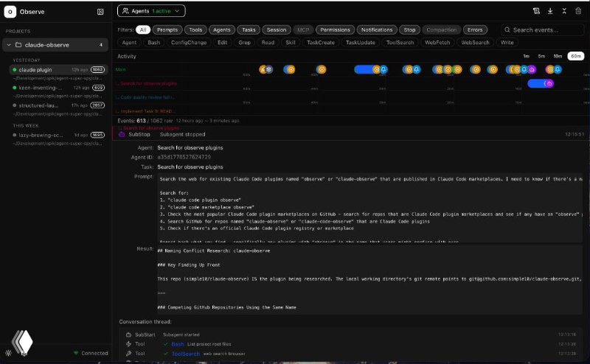Click the folder icon beside claude-observe
Image resolution: width=590 pixels, height=364 pixels.
(18, 45)
